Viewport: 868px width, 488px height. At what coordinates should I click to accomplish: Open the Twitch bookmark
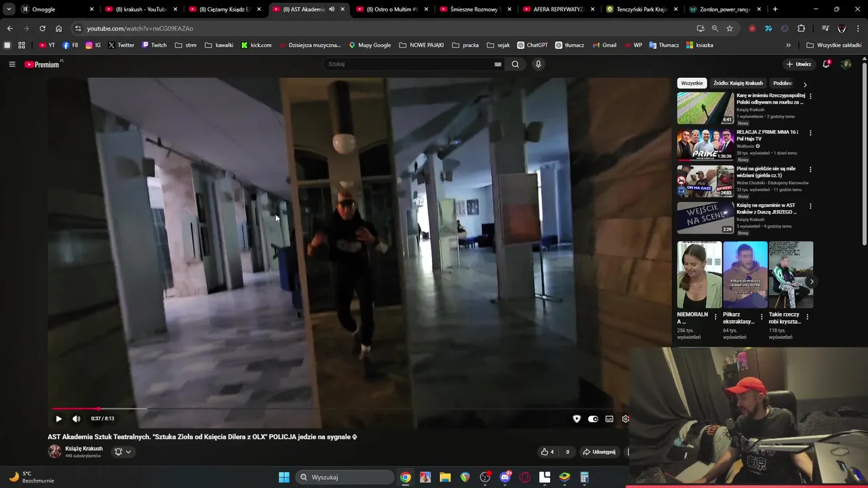154,45
